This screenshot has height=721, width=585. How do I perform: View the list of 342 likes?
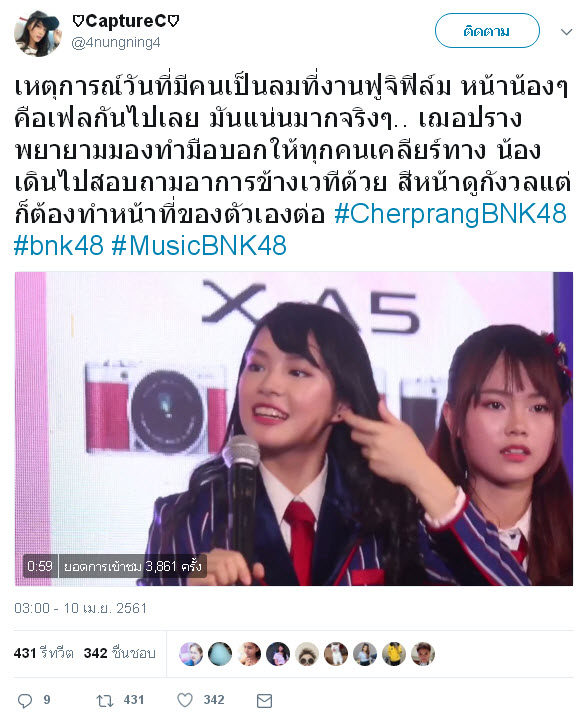coord(120,653)
